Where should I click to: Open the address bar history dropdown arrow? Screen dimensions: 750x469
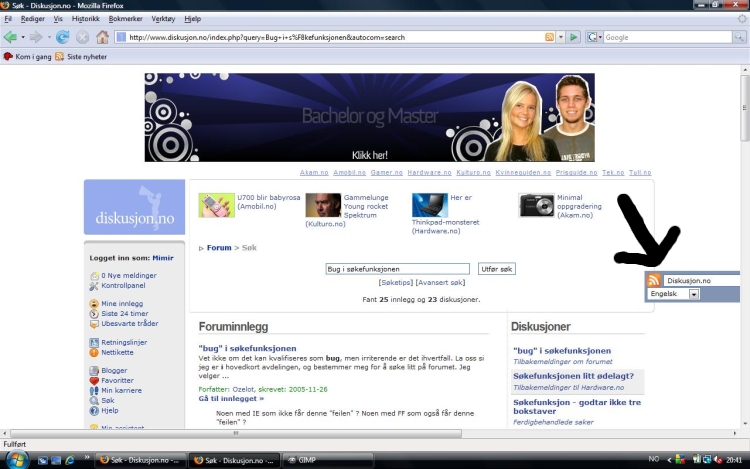[x=561, y=37]
